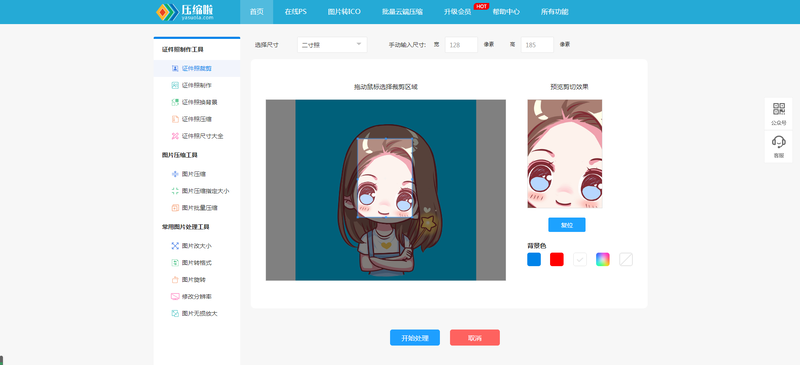Open the 客服 headset support icon
The height and width of the screenshot is (365, 800).
point(779,142)
